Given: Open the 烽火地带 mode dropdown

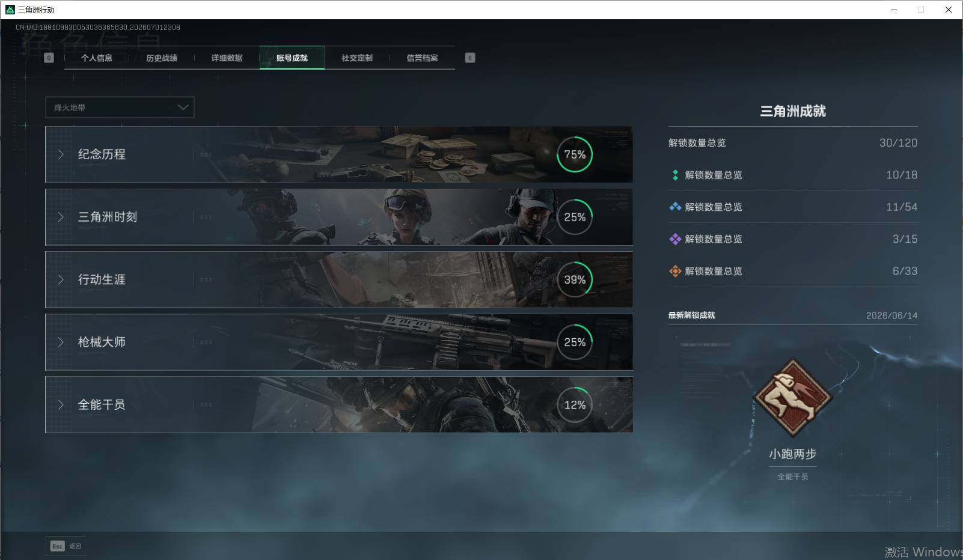Looking at the screenshot, I should point(120,108).
